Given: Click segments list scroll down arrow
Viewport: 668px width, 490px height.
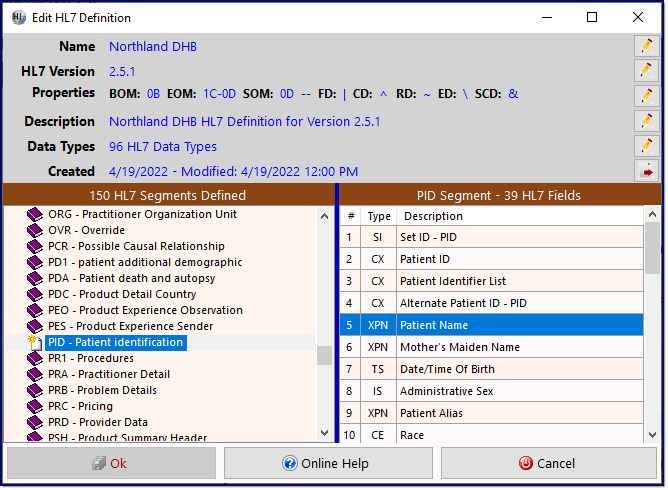Looking at the screenshot, I should click(x=324, y=433).
